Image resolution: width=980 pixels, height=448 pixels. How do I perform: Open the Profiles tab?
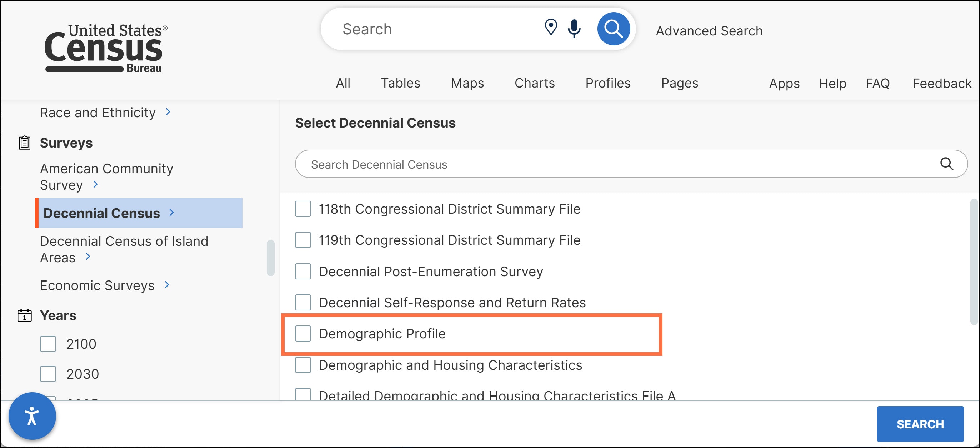[x=607, y=83]
